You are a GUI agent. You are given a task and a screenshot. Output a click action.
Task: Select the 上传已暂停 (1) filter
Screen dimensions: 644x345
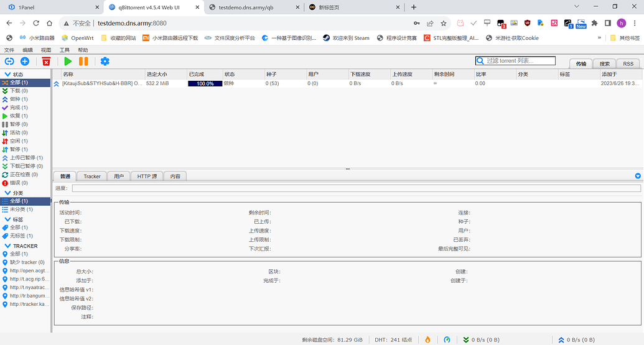[26, 157]
